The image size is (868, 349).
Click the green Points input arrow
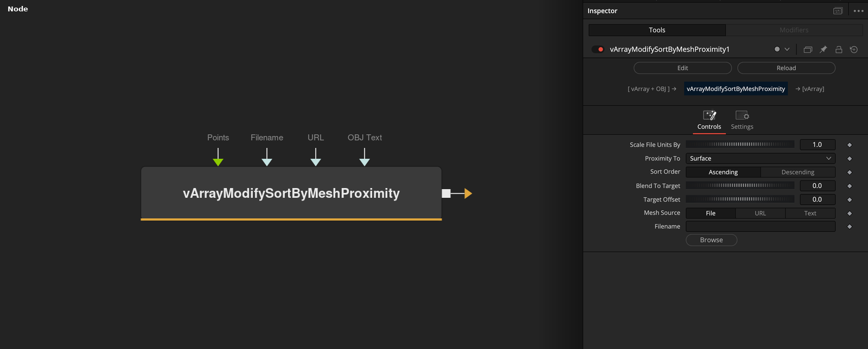[218, 161]
